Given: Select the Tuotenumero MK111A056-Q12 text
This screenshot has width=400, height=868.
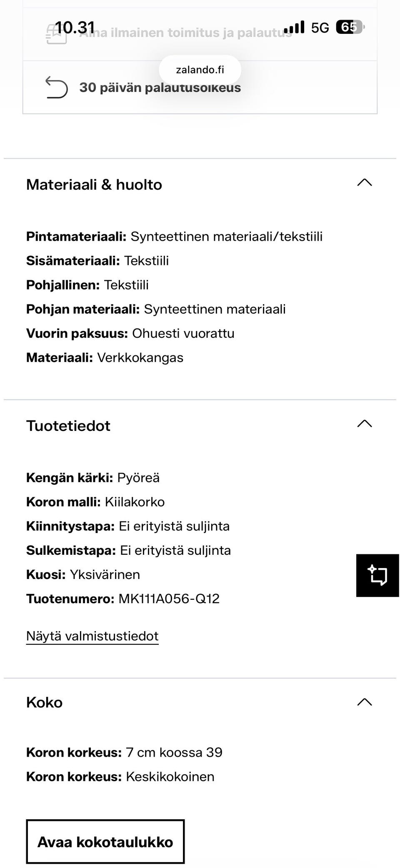Looking at the screenshot, I should point(122,598).
